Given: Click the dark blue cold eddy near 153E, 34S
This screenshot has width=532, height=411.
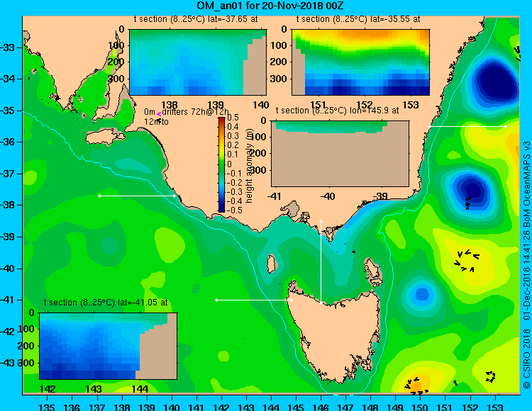Looking at the screenshot, I should [494, 82].
